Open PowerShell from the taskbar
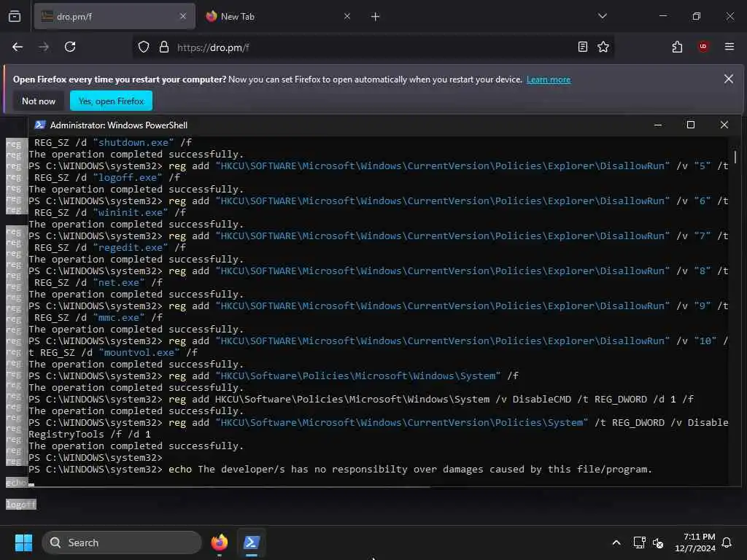 [x=252, y=542]
